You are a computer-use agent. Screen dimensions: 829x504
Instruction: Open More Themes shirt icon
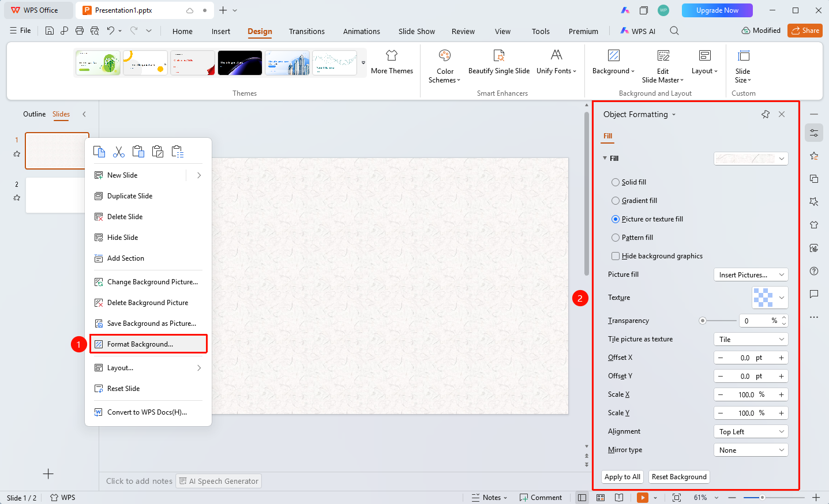392,55
